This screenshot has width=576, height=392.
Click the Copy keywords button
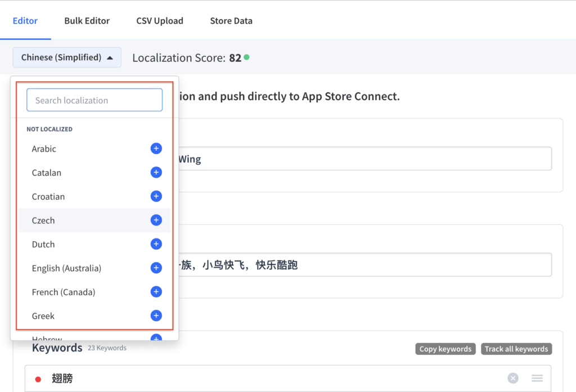click(x=445, y=349)
